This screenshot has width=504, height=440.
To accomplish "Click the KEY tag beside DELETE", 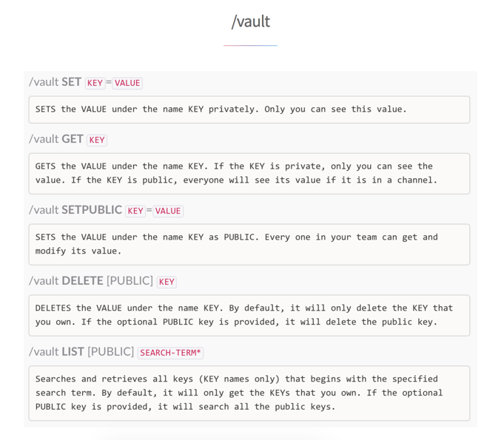I will (167, 282).
